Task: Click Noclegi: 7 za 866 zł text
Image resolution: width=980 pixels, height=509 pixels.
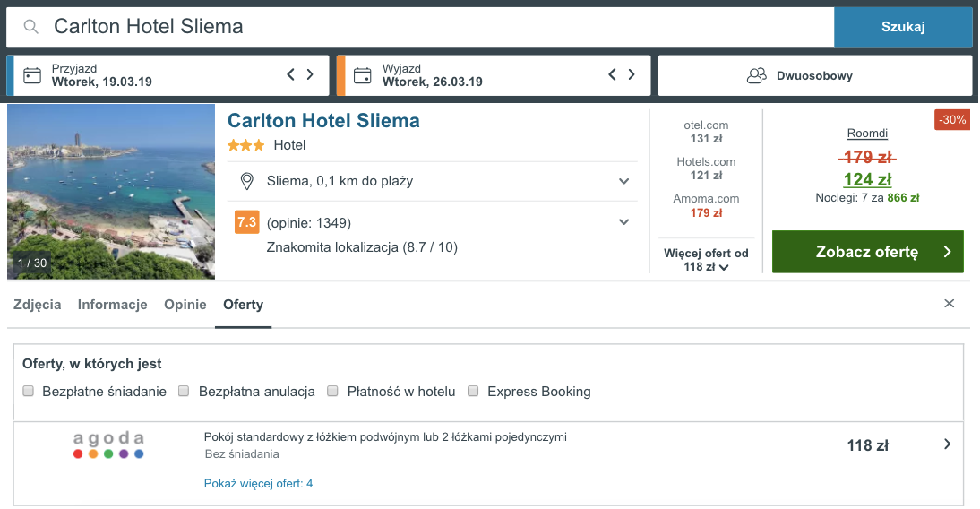Action: (x=867, y=198)
